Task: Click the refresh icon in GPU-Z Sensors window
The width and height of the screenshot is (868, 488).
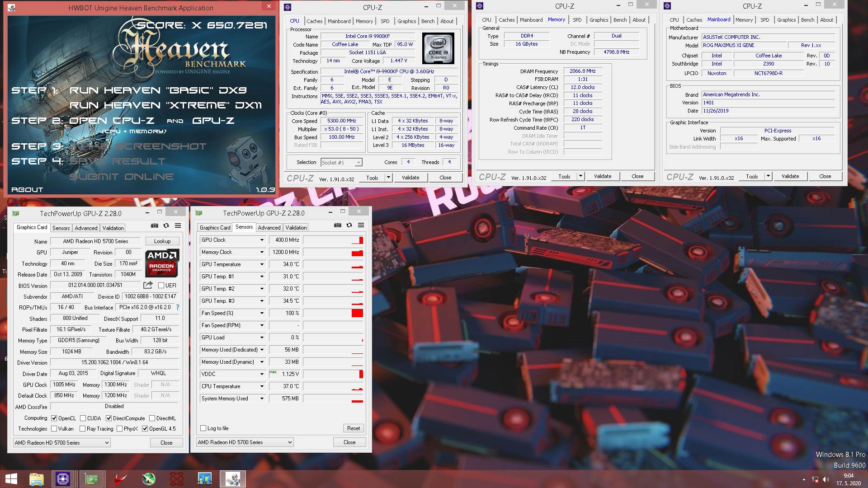Action: pyautogui.click(x=349, y=225)
